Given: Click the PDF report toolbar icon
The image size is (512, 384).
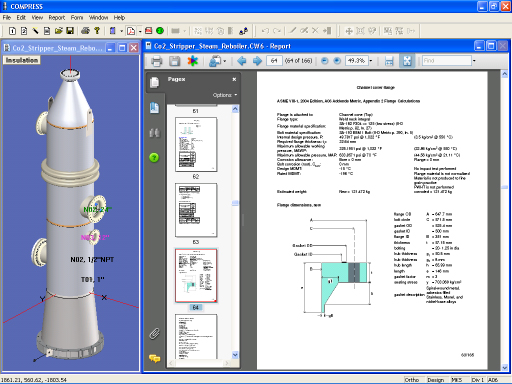Looking at the screenshot, I should [x=131, y=31].
